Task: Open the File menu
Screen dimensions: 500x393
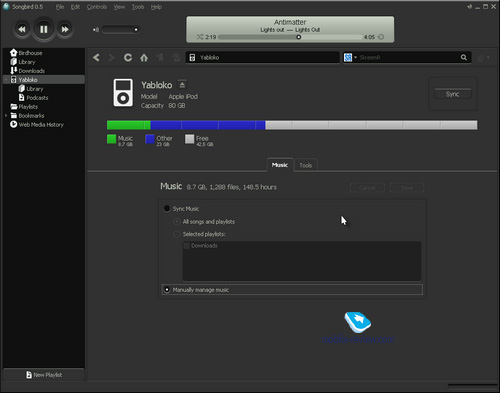Action: click(60, 7)
